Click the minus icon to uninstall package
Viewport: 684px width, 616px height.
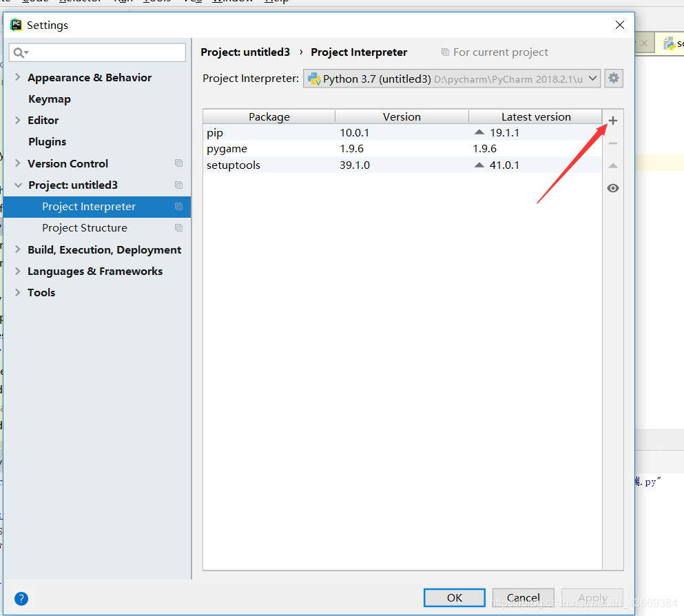tap(613, 143)
